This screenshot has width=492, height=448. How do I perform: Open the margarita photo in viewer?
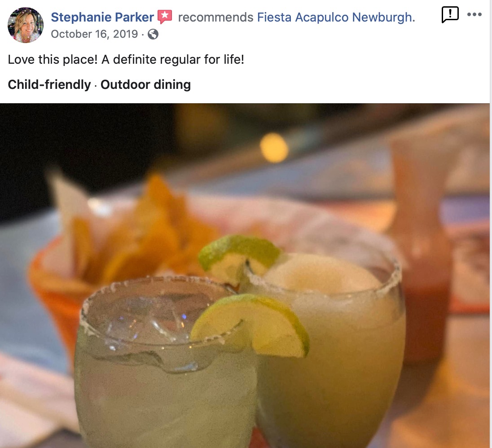(245, 276)
